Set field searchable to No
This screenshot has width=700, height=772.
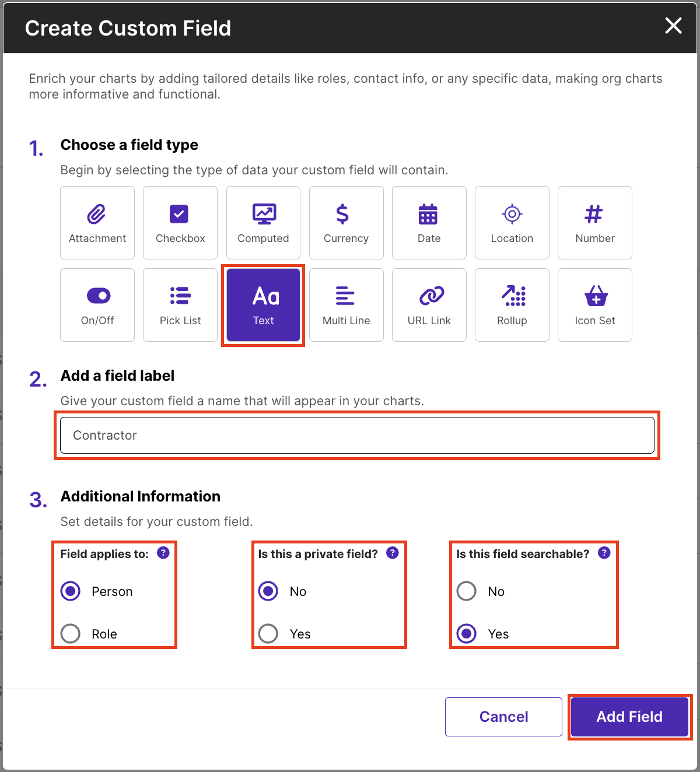pyautogui.click(x=467, y=591)
